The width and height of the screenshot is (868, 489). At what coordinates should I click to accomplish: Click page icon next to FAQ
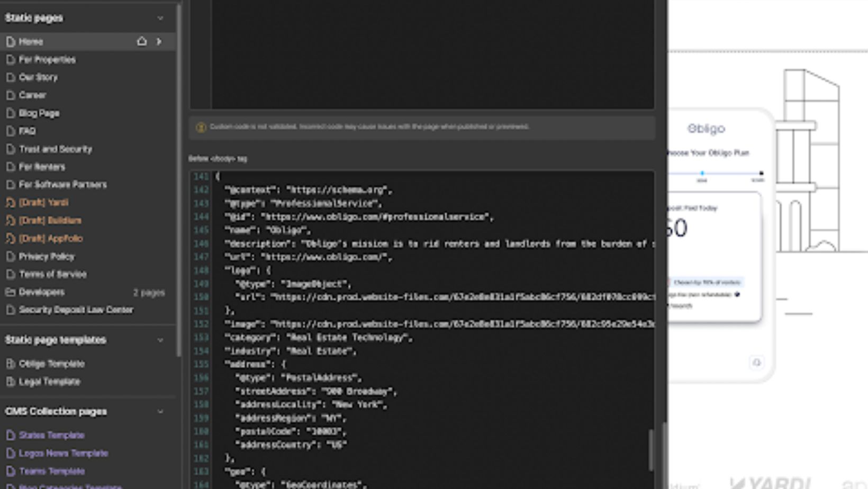click(x=10, y=131)
